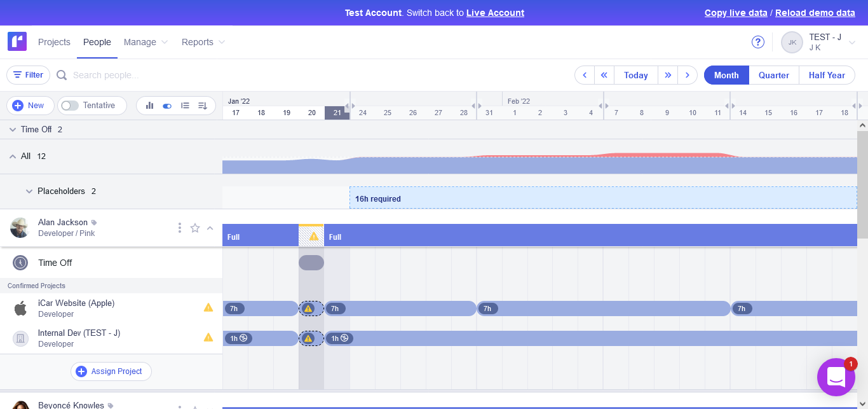Click the warning icon in Alan's availability bar
The height and width of the screenshot is (409, 868).
(x=313, y=237)
